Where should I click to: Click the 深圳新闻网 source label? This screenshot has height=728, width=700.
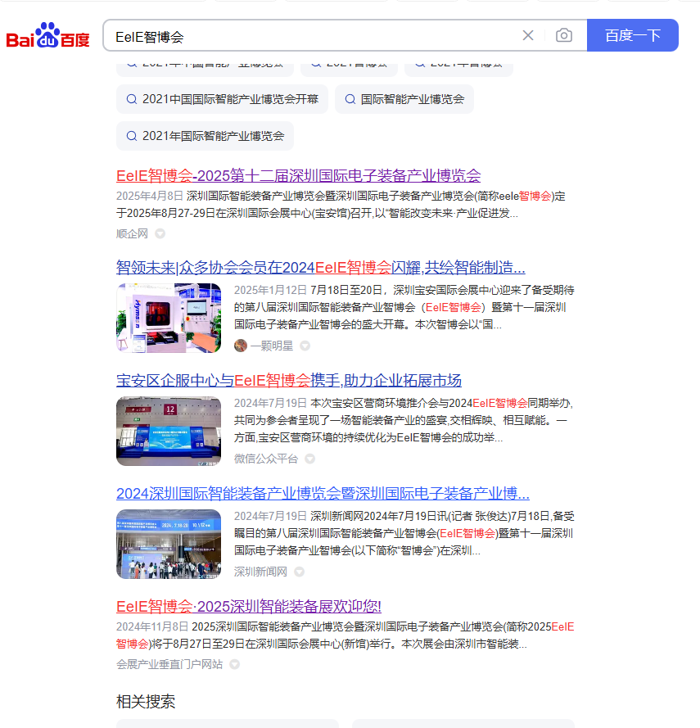[x=261, y=572]
